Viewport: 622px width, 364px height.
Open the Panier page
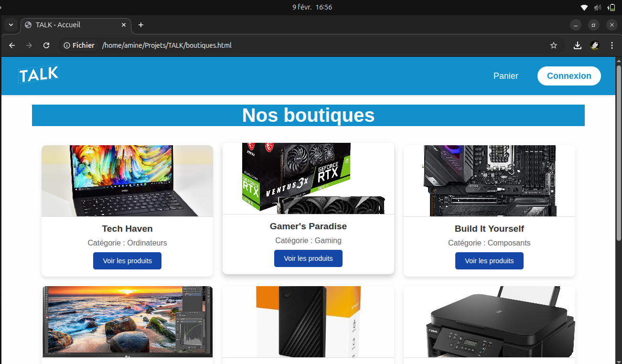(505, 75)
